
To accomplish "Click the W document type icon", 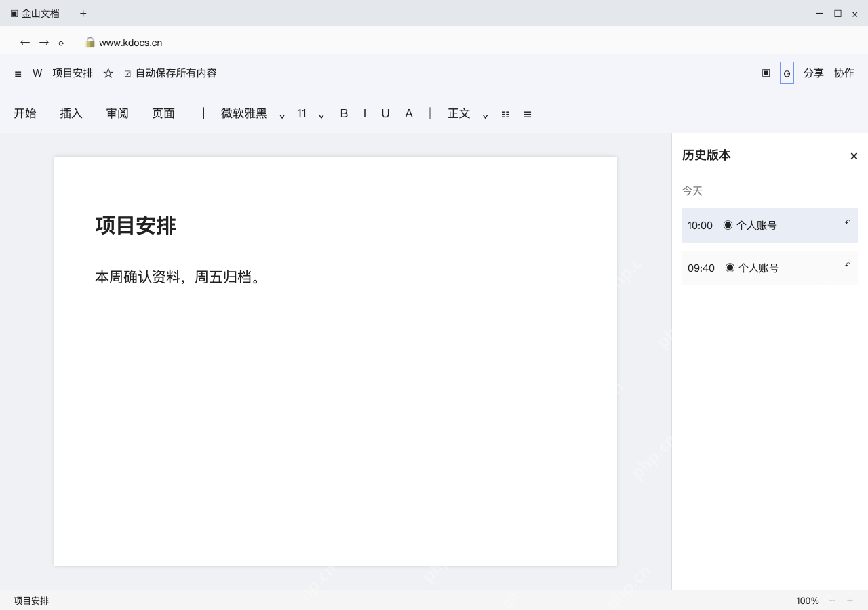I will point(37,73).
